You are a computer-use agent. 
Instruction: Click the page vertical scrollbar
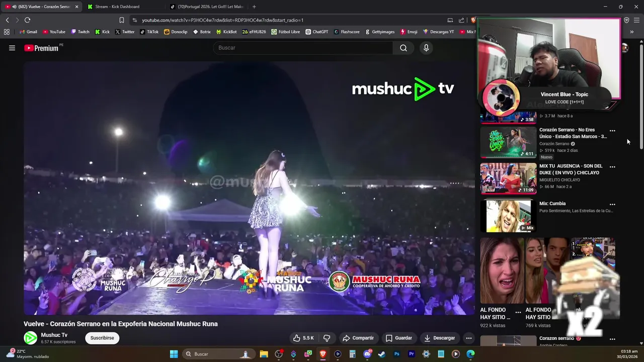coord(641,96)
